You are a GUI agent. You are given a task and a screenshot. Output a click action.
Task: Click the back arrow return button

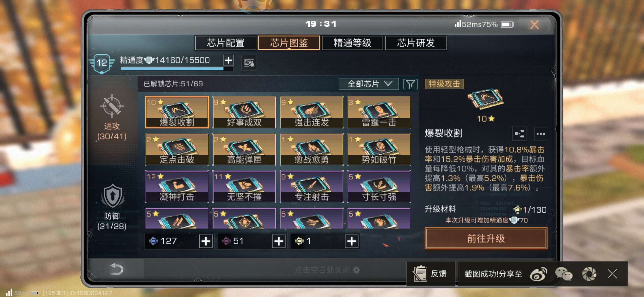click(x=116, y=269)
